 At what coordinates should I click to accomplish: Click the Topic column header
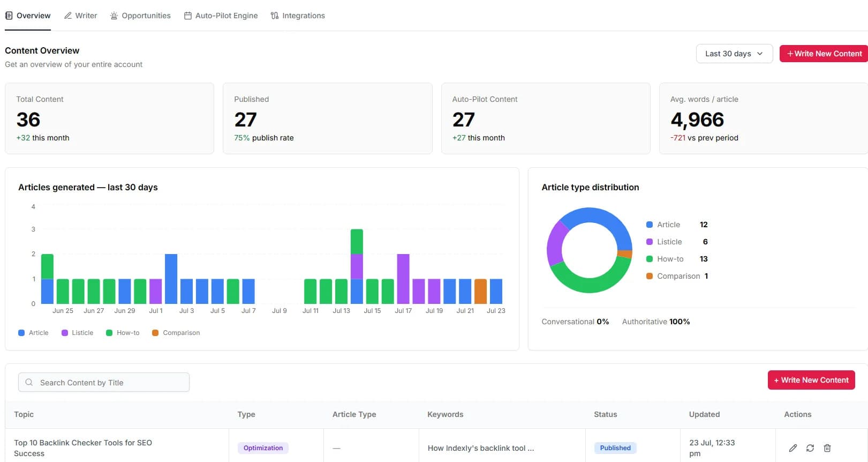[x=24, y=414]
